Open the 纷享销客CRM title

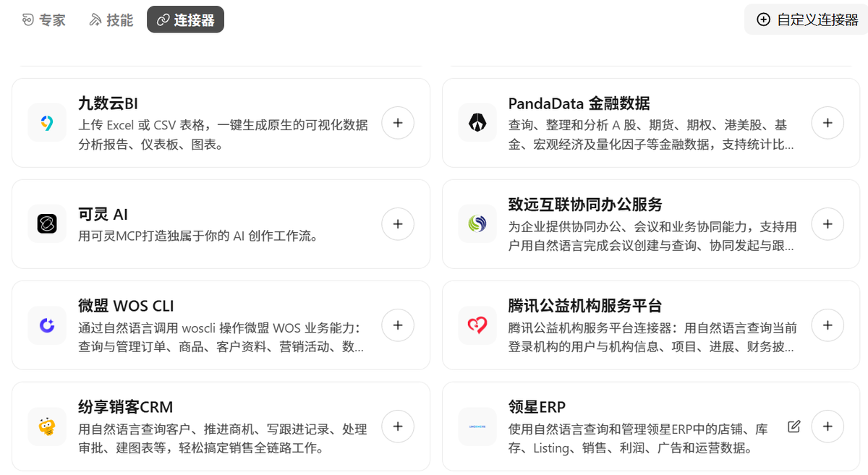pos(126,407)
